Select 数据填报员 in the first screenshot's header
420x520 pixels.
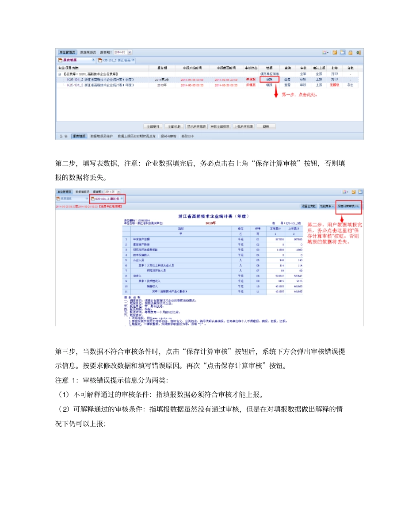coord(88,52)
